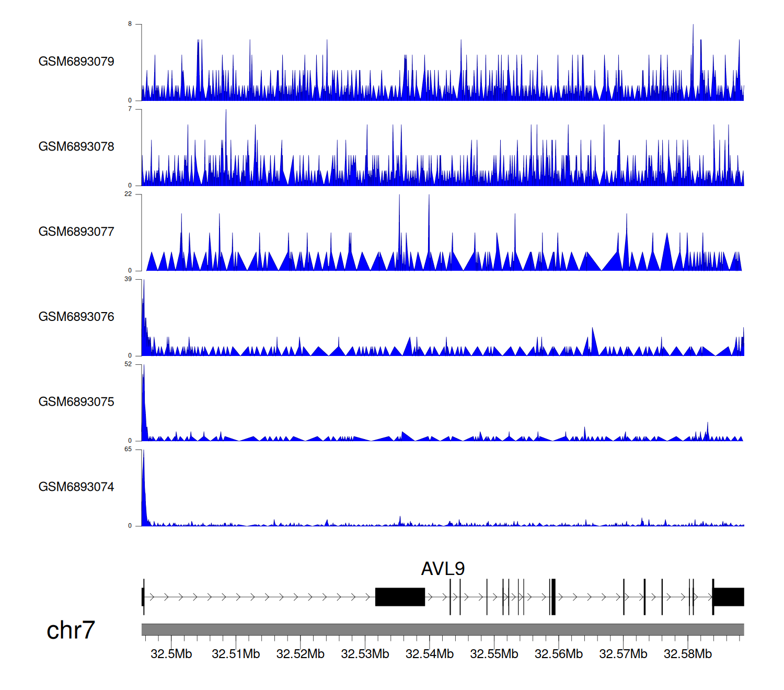Click the chr7 chromosome label

pyautogui.click(x=71, y=630)
